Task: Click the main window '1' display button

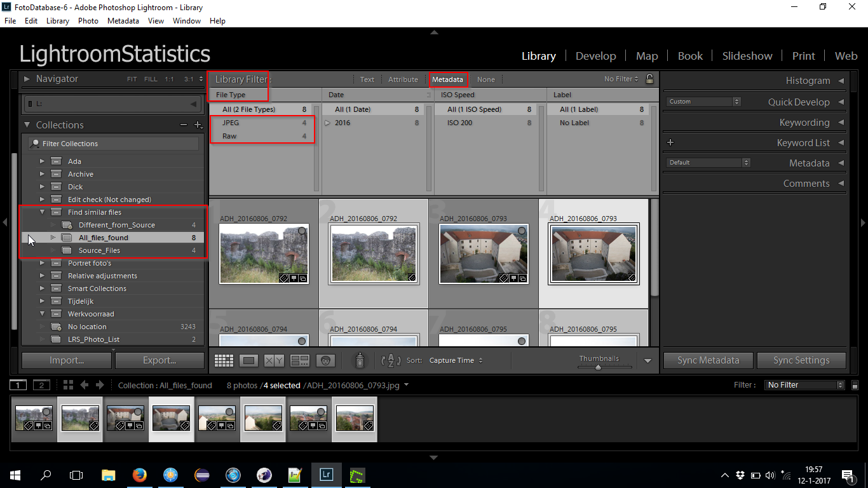Action: click(19, 385)
